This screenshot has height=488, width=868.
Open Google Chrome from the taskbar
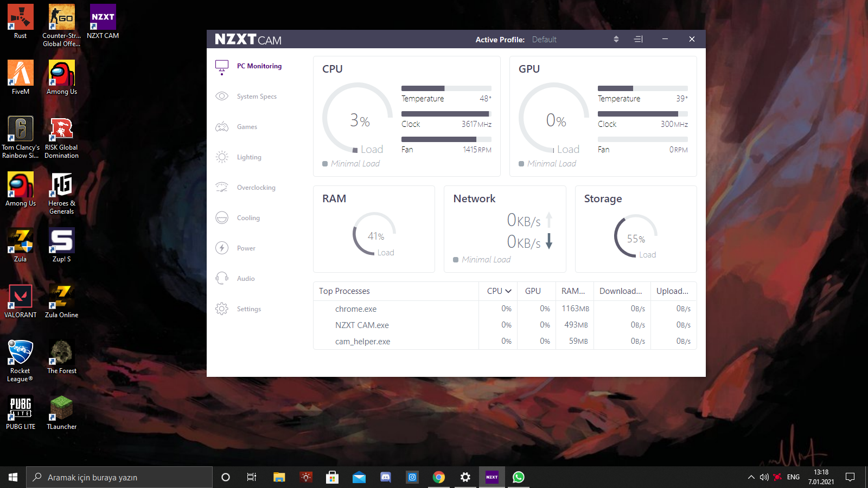pos(439,477)
